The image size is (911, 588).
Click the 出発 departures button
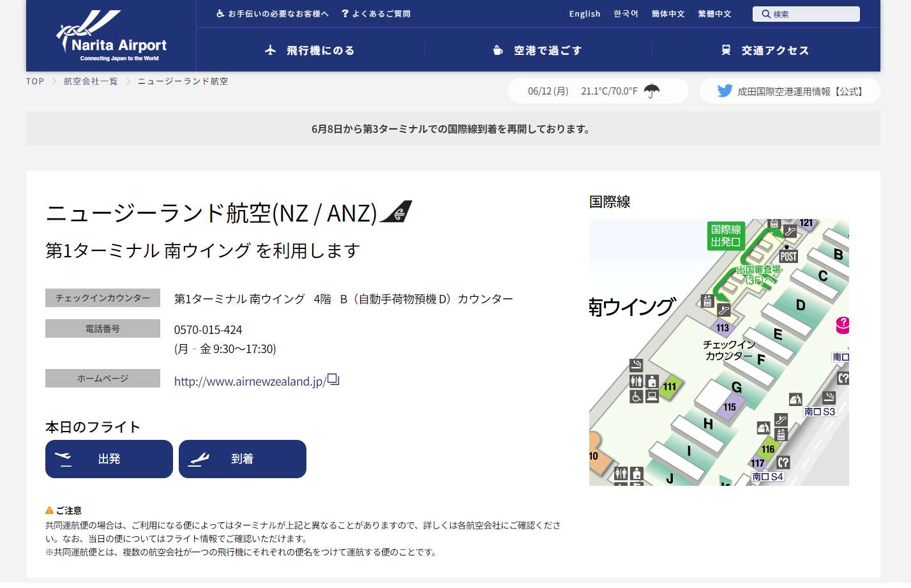pos(109,458)
